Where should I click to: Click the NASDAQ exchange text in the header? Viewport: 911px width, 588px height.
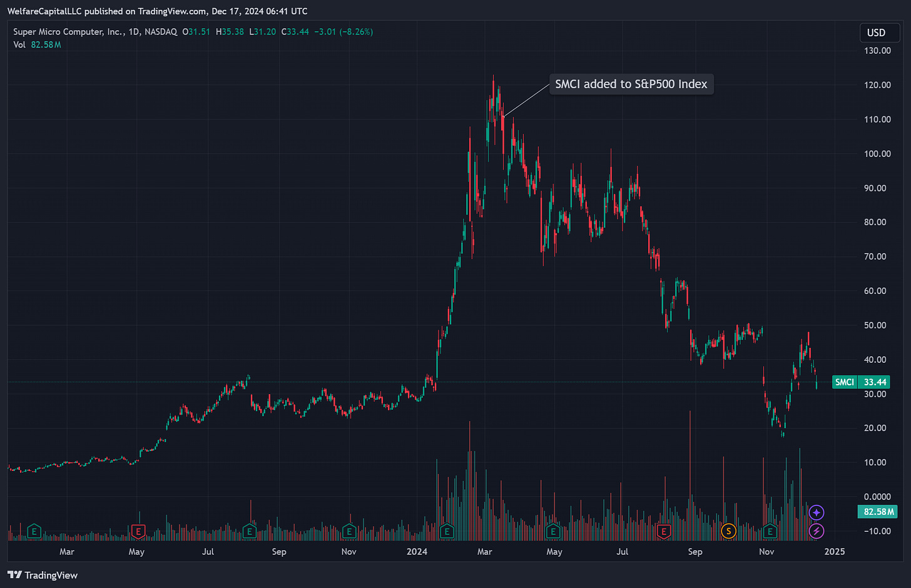coord(161,32)
